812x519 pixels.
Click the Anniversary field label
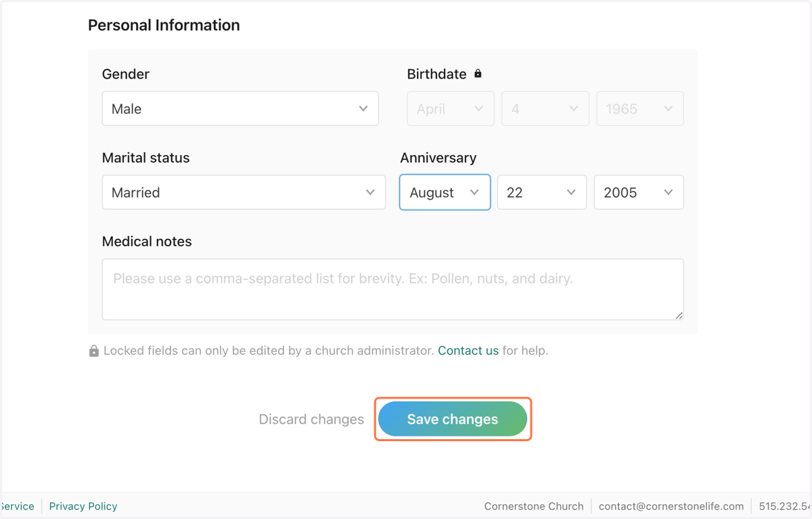pos(438,158)
